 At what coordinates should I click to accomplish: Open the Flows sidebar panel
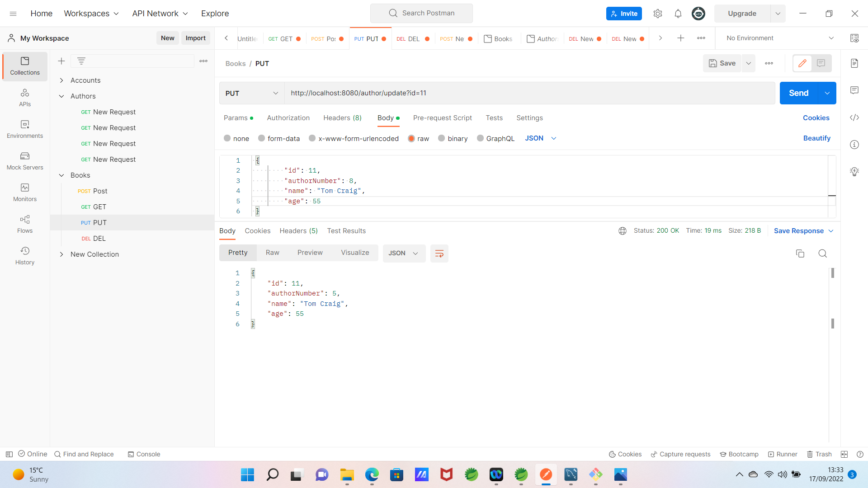click(25, 224)
